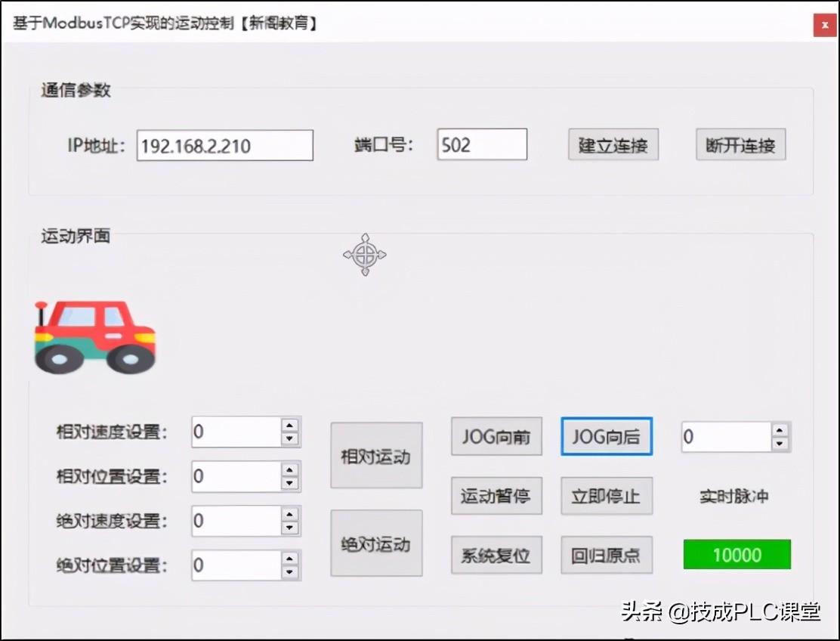The width and height of the screenshot is (840, 641).
Task: Click the 相对速度设置 value field
Action: click(236, 432)
